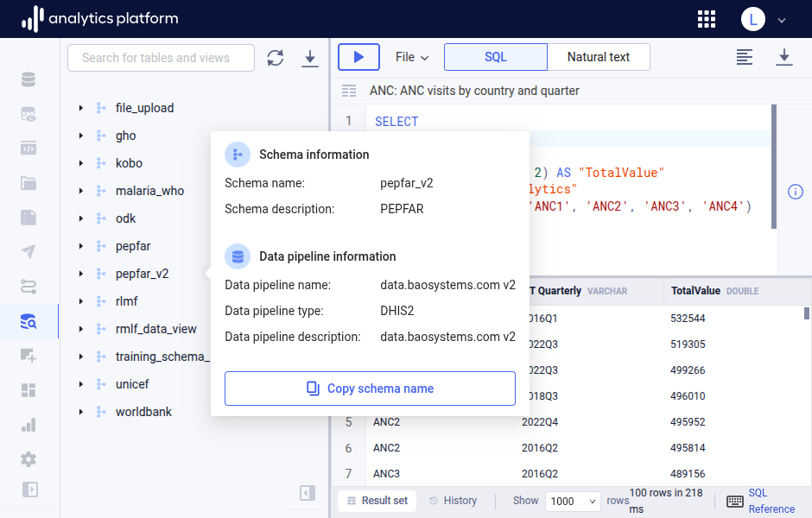Format the query with align icon
The height and width of the screenshot is (518, 812).
pyautogui.click(x=745, y=57)
